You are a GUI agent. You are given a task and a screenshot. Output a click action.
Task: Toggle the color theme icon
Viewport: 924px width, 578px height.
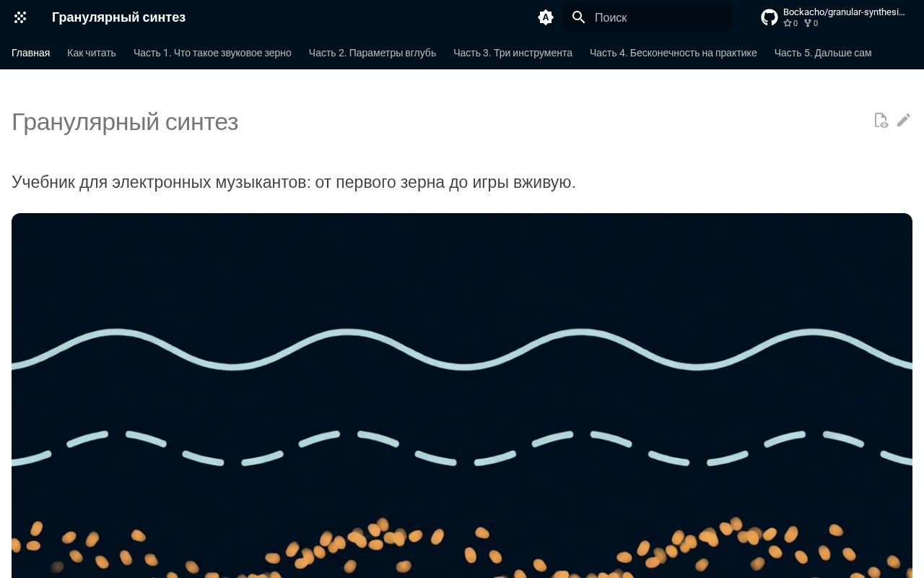(546, 17)
